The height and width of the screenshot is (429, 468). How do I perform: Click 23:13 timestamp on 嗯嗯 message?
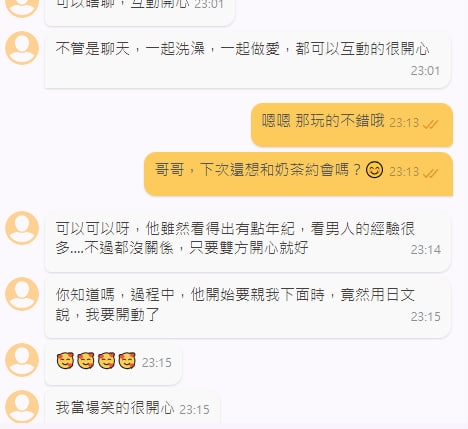(x=404, y=123)
